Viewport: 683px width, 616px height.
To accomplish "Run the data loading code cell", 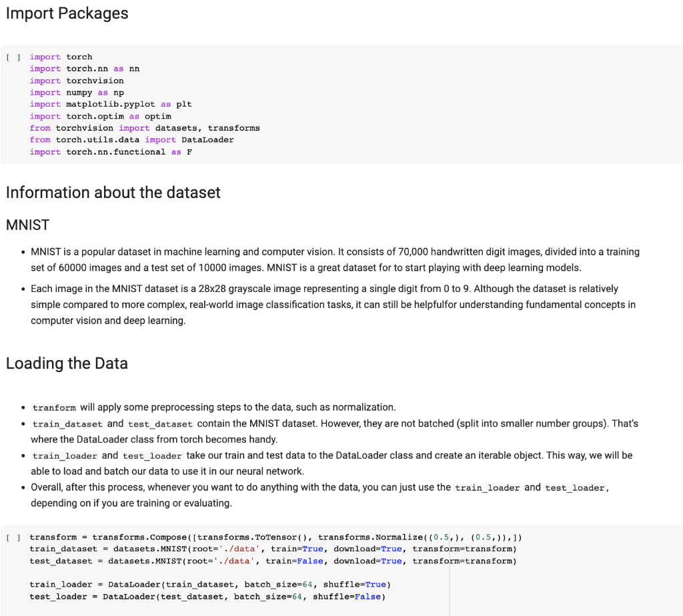I will [13, 537].
